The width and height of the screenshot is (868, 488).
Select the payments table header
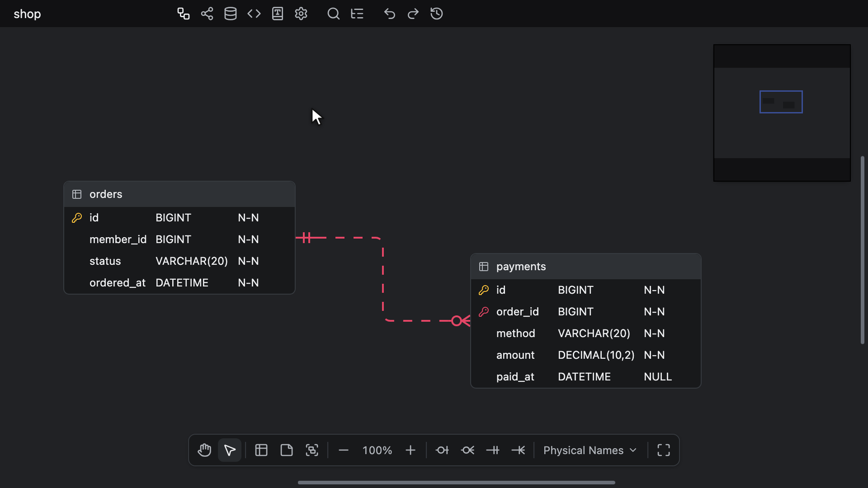(x=586, y=267)
